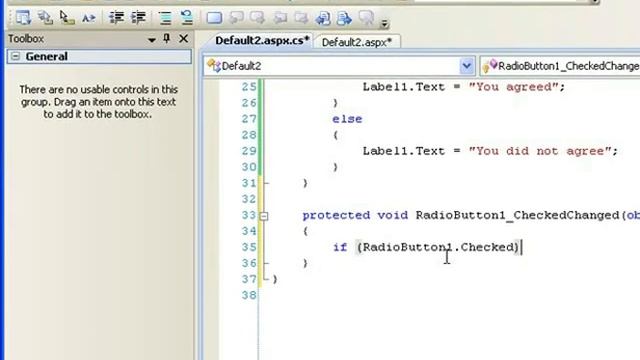Go to previous bookmark in document
The height and width of the screenshot is (360, 640).
tap(323, 18)
